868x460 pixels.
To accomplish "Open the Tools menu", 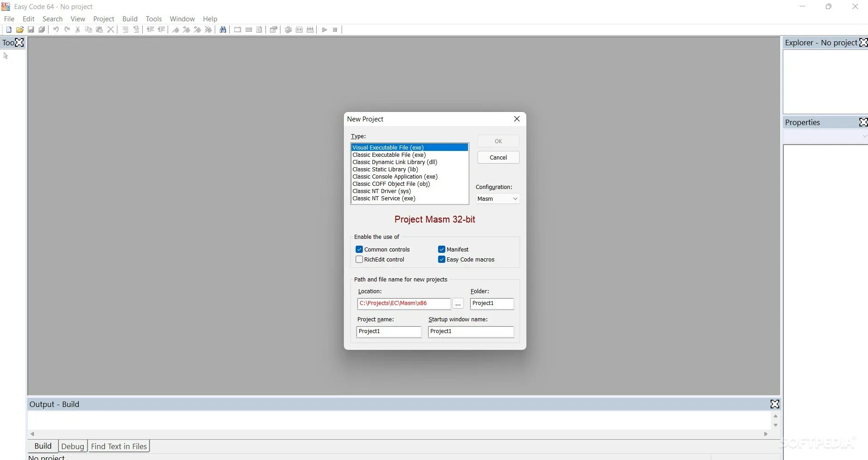I will [154, 19].
